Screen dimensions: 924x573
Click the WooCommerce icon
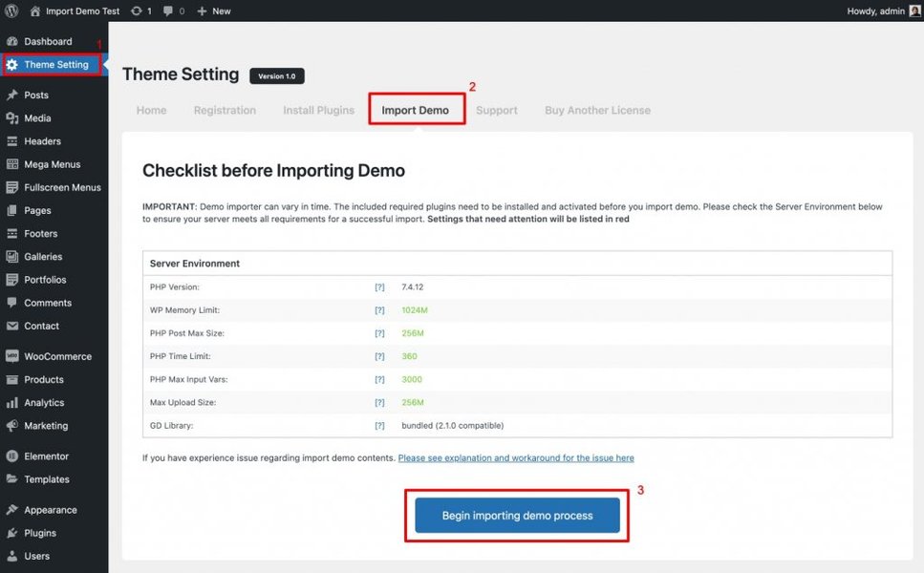(11, 356)
